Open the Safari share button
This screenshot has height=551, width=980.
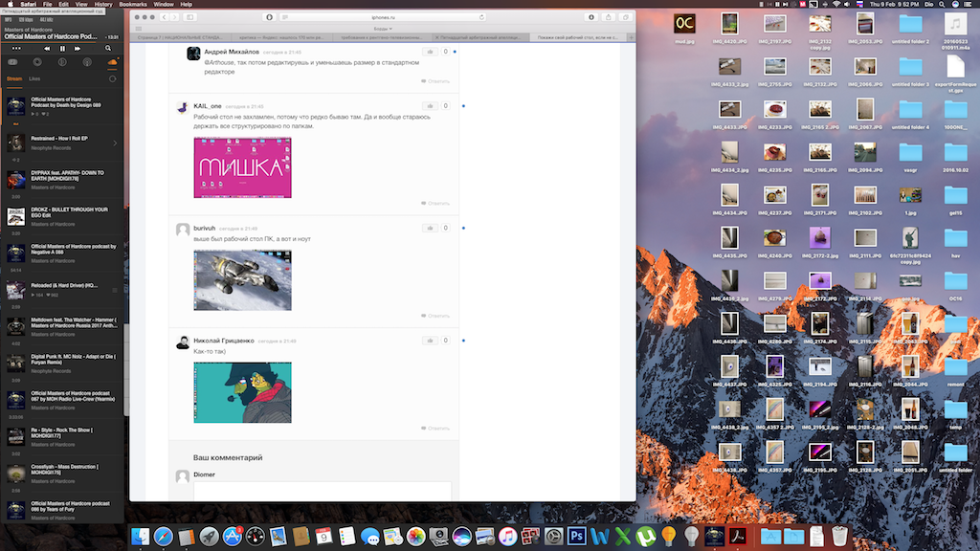click(x=608, y=17)
